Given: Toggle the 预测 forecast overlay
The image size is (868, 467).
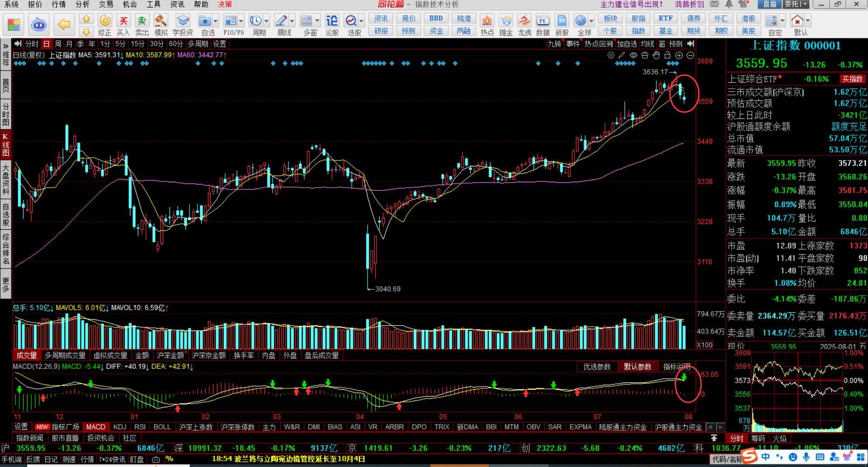Looking at the screenshot, I should [676, 44].
